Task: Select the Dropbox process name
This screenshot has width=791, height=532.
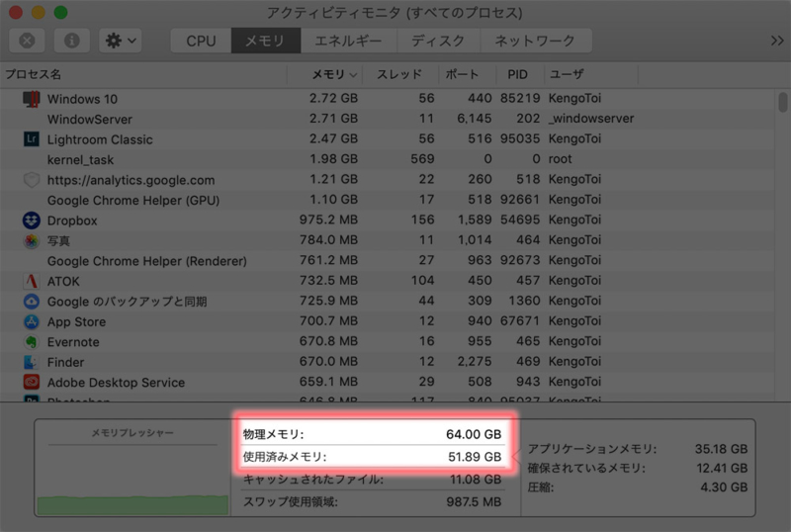Action: [72, 221]
